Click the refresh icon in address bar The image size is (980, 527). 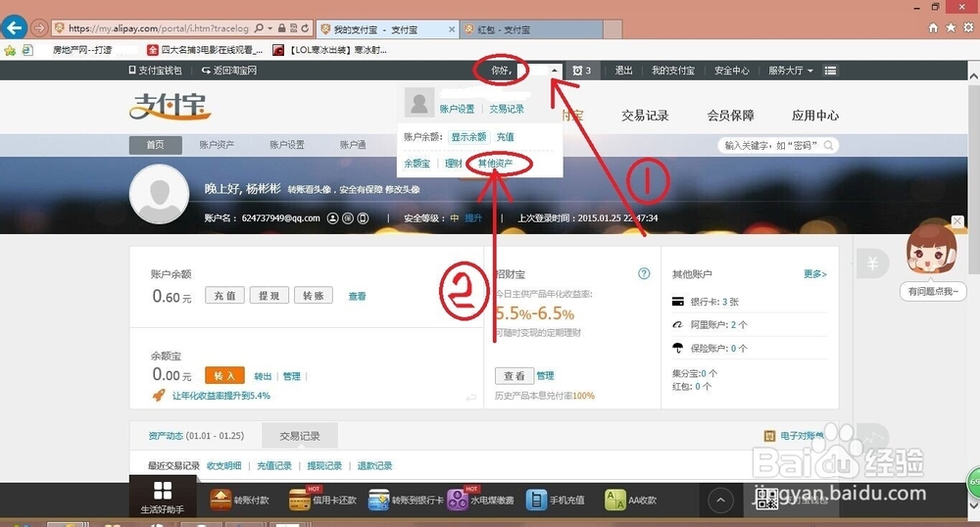(305, 28)
